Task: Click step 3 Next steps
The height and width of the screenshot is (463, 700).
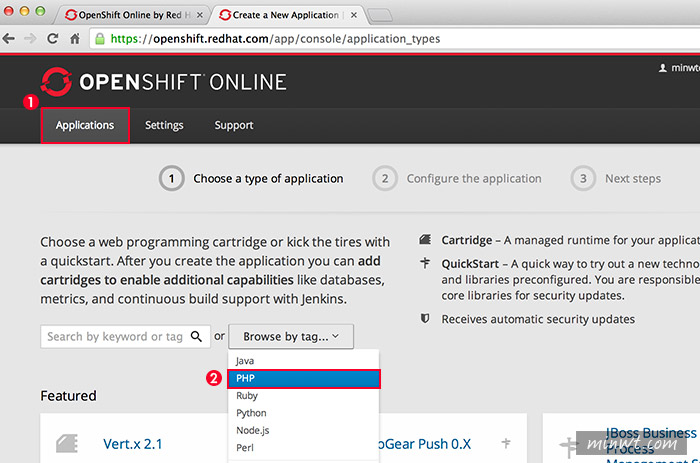Action: (616, 179)
